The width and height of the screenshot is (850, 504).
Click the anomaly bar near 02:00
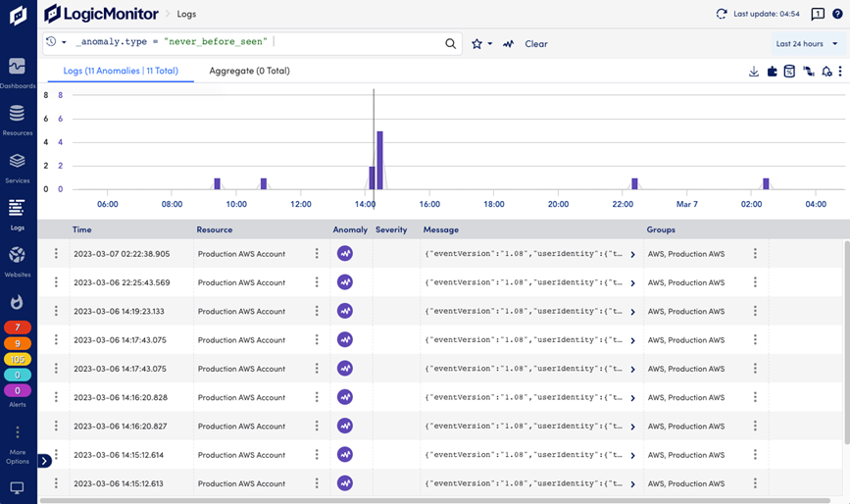766,183
